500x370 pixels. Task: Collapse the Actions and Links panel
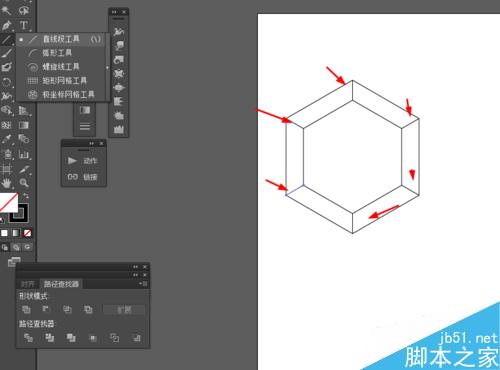point(91,143)
